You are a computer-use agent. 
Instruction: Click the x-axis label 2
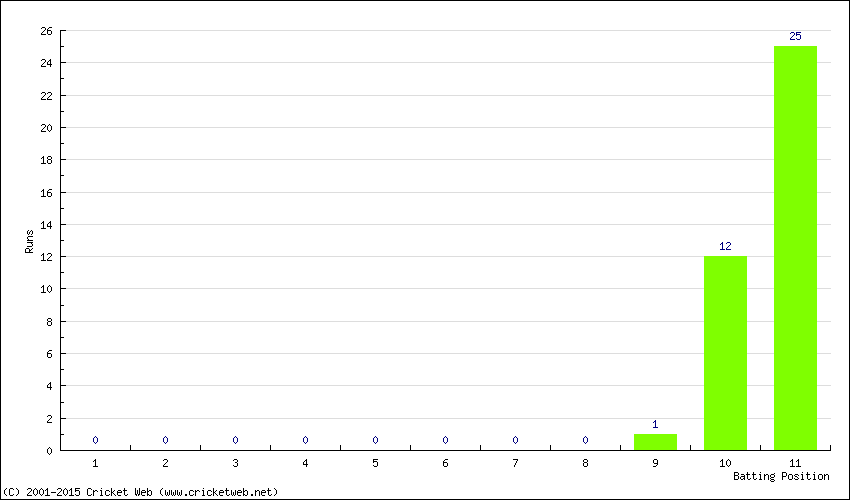[165, 463]
